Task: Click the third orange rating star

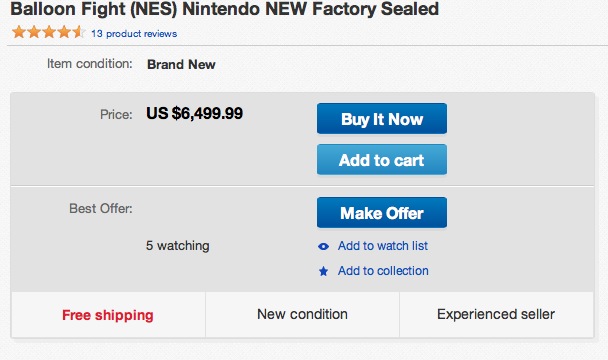Action: 49,32
